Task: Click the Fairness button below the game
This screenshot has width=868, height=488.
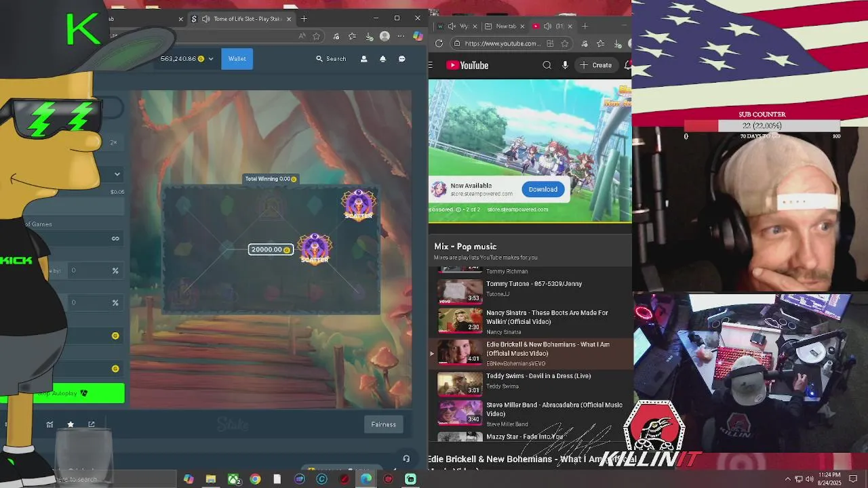Action: [383, 424]
